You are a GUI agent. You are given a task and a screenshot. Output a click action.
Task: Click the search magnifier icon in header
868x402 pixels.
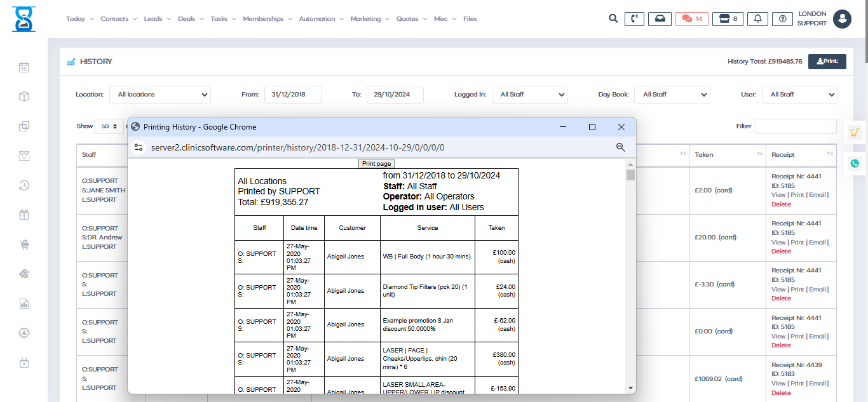coord(613,18)
